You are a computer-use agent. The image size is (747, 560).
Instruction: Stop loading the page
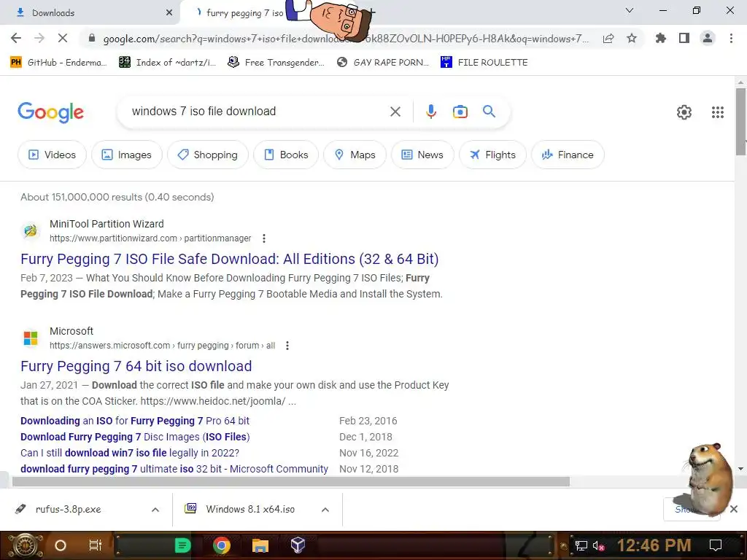click(63, 38)
